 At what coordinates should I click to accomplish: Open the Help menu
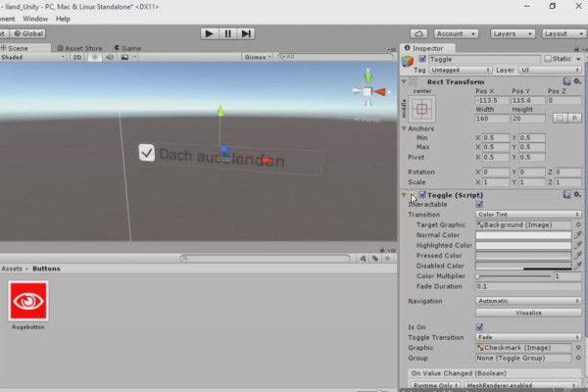pos(63,19)
